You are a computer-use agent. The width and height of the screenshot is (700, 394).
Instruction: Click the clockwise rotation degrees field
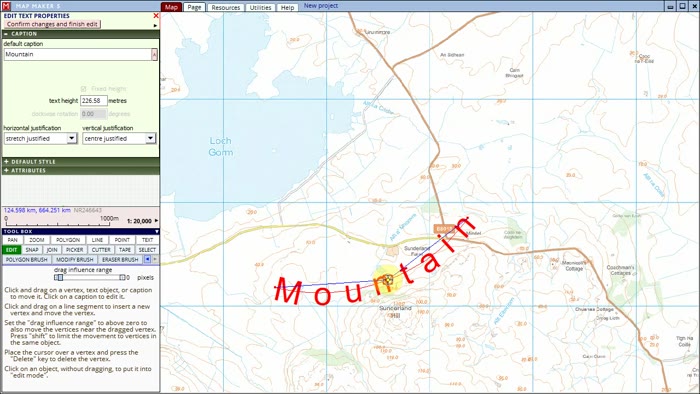point(93,114)
